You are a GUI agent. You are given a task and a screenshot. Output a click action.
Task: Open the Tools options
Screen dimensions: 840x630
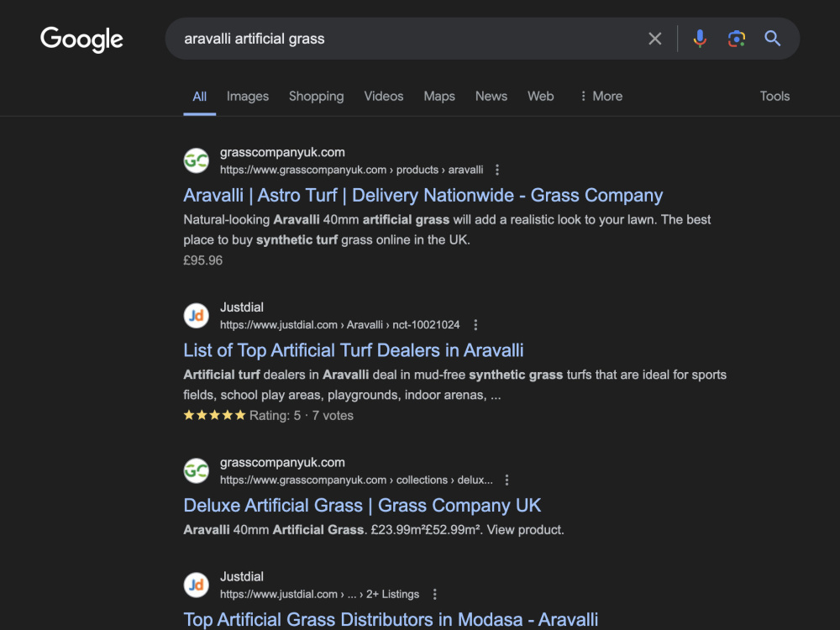click(774, 97)
